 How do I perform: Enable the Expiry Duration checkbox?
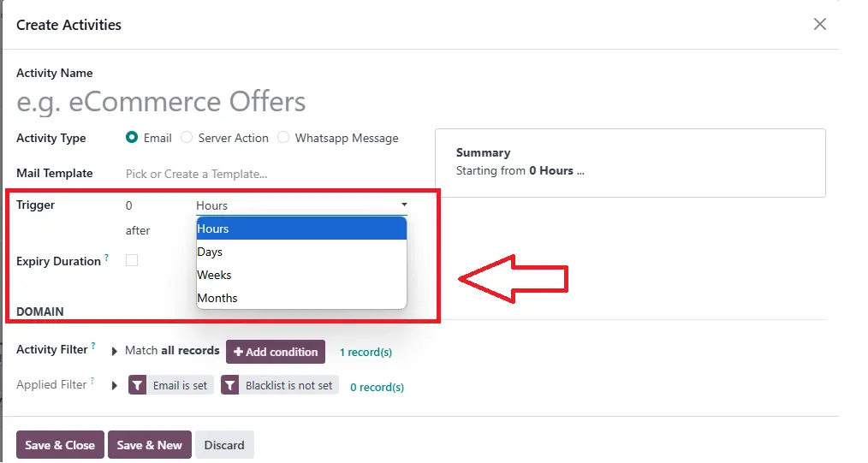click(x=132, y=260)
